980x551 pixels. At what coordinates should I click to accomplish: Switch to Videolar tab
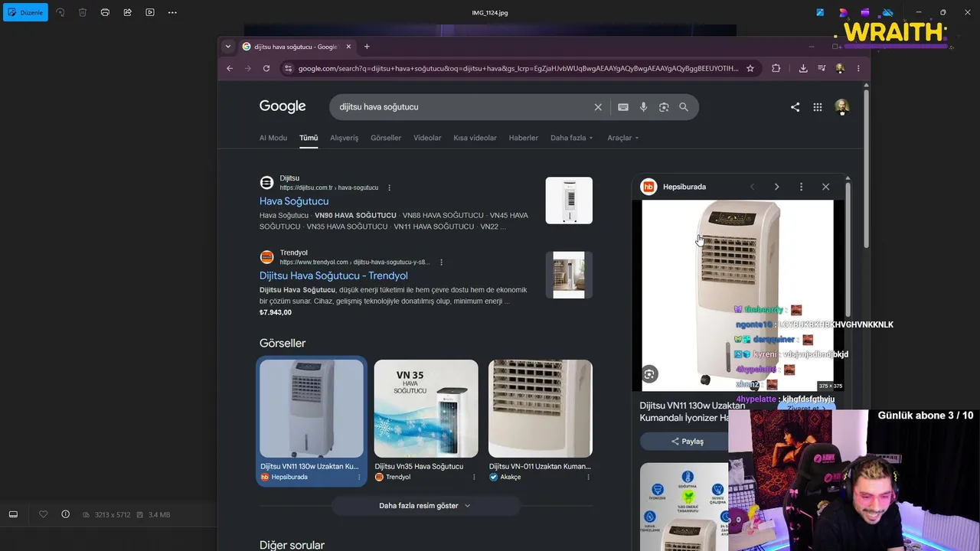pyautogui.click(x=427, y=138)
